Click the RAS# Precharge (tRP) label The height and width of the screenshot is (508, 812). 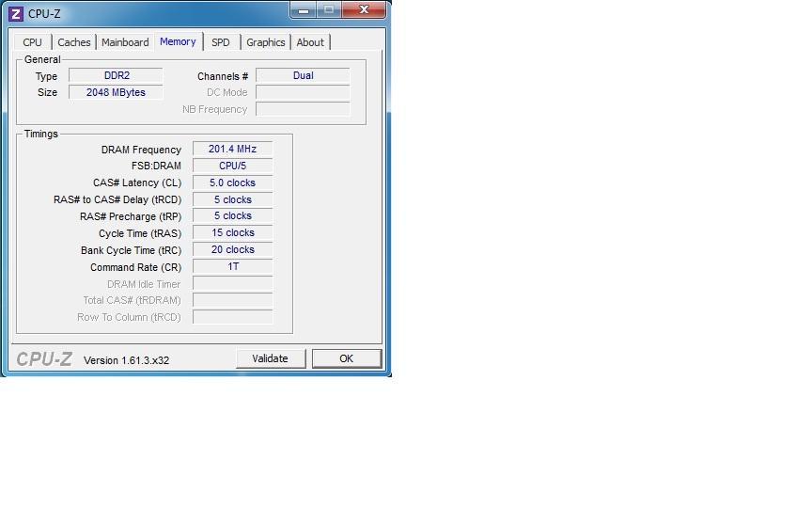pos(131,216)
